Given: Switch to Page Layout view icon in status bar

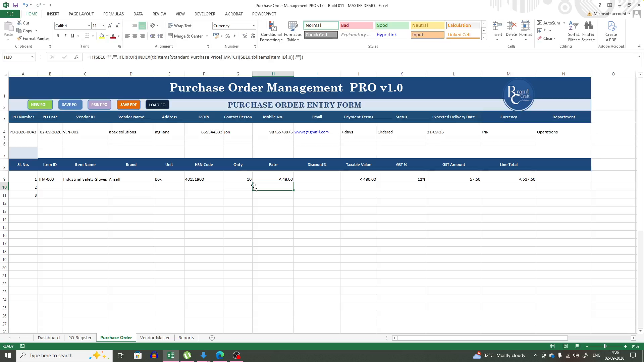Looking at the screenshot, I should pyautogui.click(x=565, y=346).
